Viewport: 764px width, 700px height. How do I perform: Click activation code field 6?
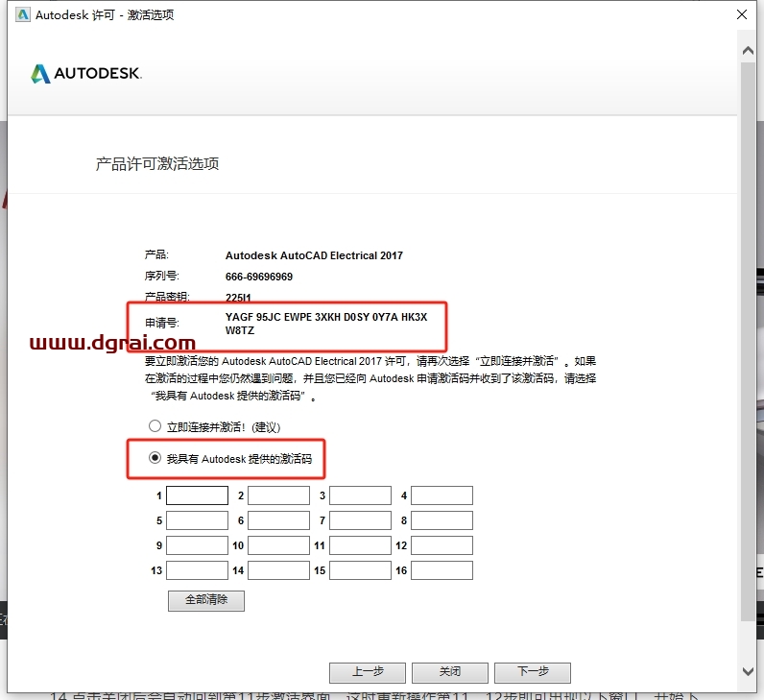[278, 520]
